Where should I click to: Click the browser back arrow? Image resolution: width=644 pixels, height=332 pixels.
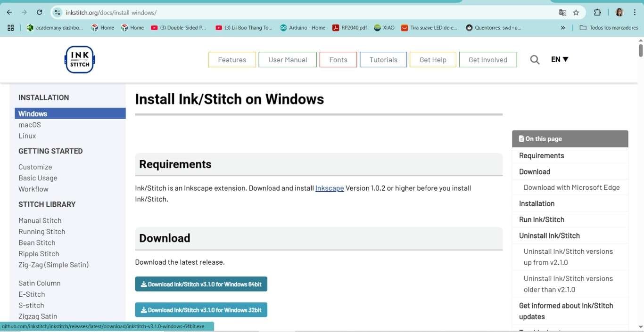coord(9,12)
